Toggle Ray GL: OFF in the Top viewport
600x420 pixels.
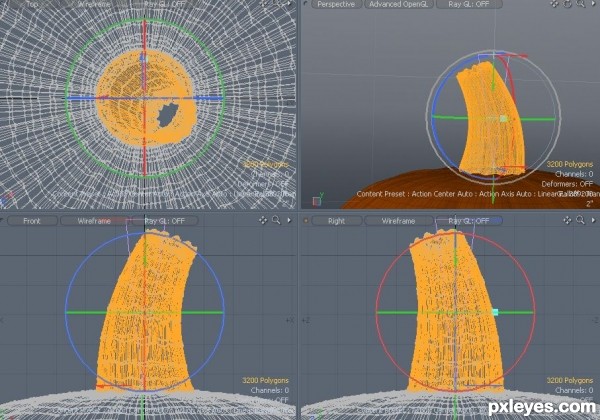(165, 4)
